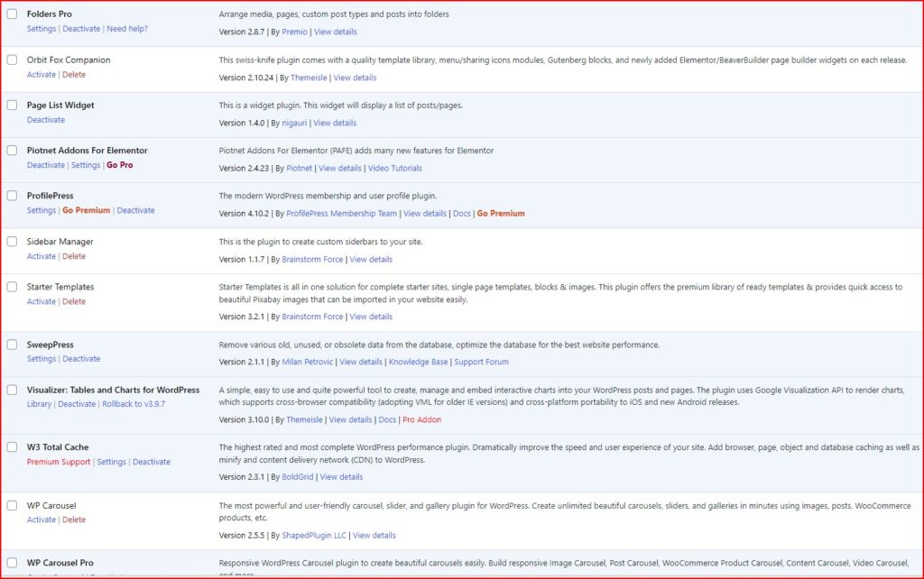Tick the W3 Total Cache checkbox
This screenshot has height=579, width=924.
pos(12,447)
